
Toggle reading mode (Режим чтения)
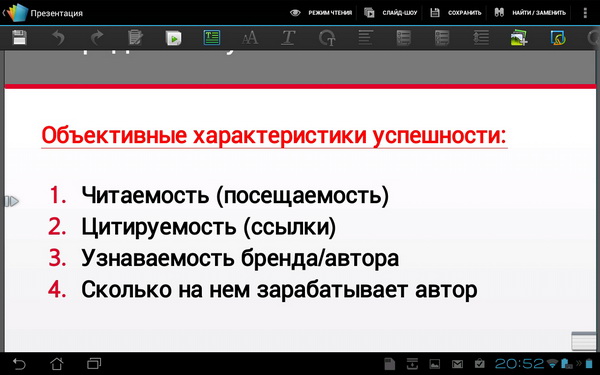(x=321, y=13)
